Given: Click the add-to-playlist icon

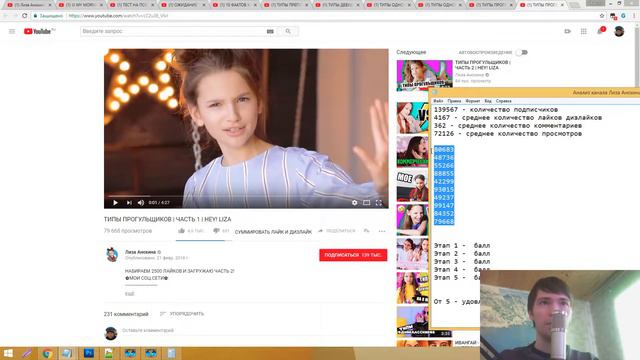Looking at the screenshot, I should click(367, 231).
